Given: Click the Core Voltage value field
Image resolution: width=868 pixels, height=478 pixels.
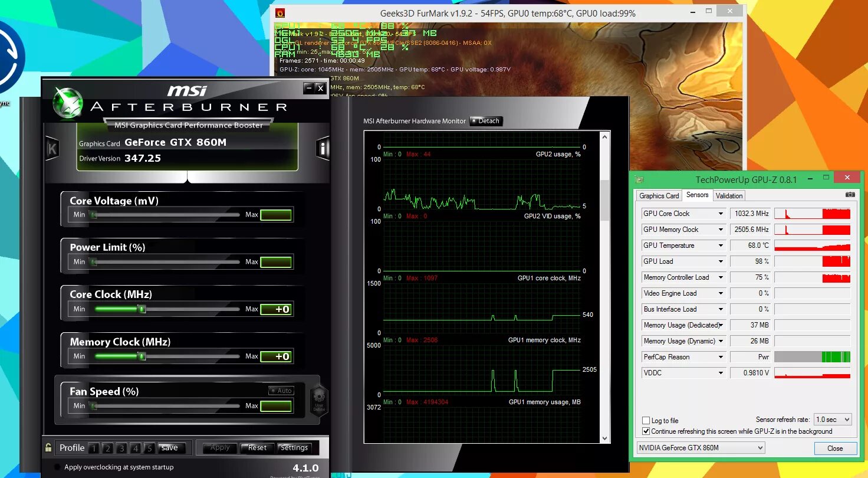Looking at the screenshot, I should [277, 215].
